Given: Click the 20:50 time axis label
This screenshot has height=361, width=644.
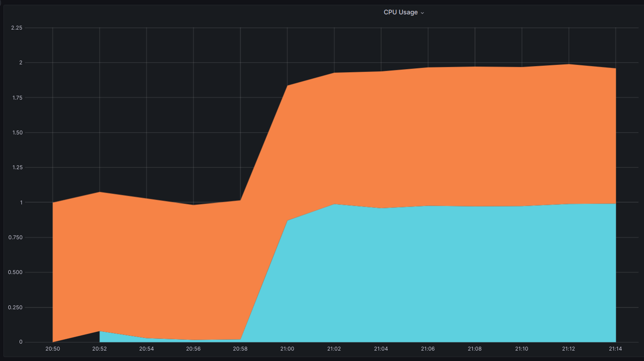Looking at the screenshot, I should coord(53,349).
